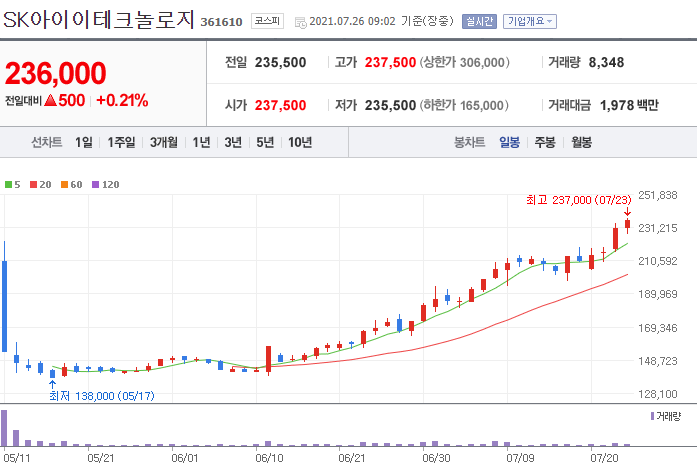Viewport: 697px width, 475px height.
Task: Click the +0.21% change rate
Action: (x=122, y=100)
